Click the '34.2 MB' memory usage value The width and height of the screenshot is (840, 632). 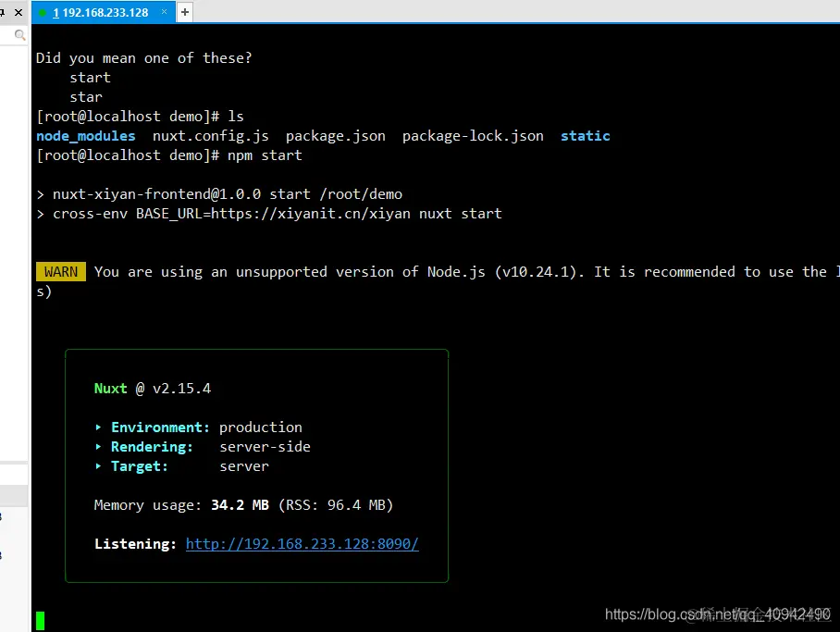tap(240, 505)
